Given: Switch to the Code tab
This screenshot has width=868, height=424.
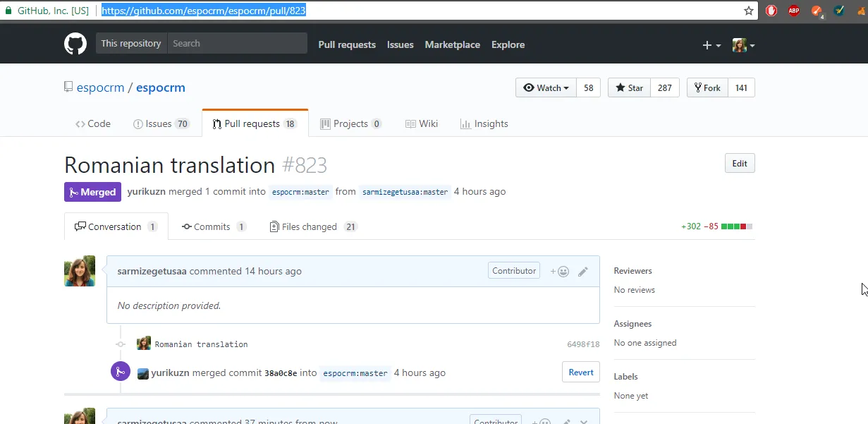Looking at the screenshot, I should (x=93, y=123).
